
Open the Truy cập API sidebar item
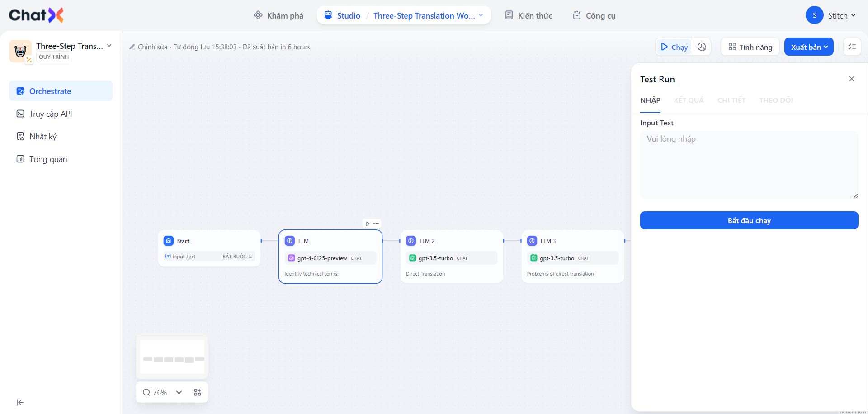click(x=51, y=114)
